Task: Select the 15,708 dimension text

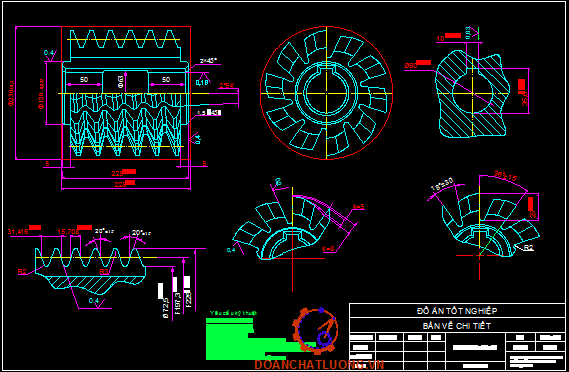Action: click(x=68, y=232)
